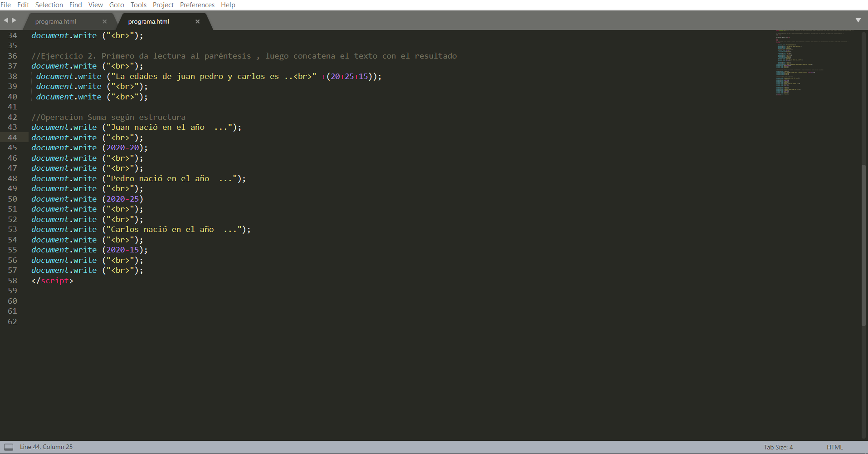The image size is (868, 454).
Task: Switch to the first programa.html tab
Action: [x=56, y=21]
